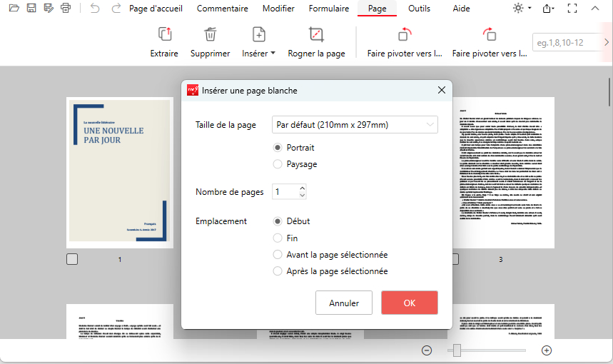Click the thumbnail zoom slider handle
The image size is (613, 364).
coord(457,350)
